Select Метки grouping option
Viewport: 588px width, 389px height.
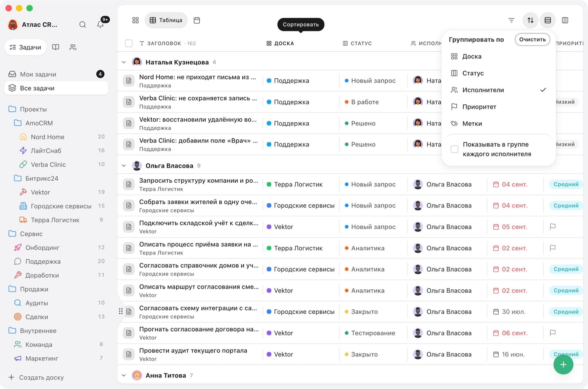(499, 123)
